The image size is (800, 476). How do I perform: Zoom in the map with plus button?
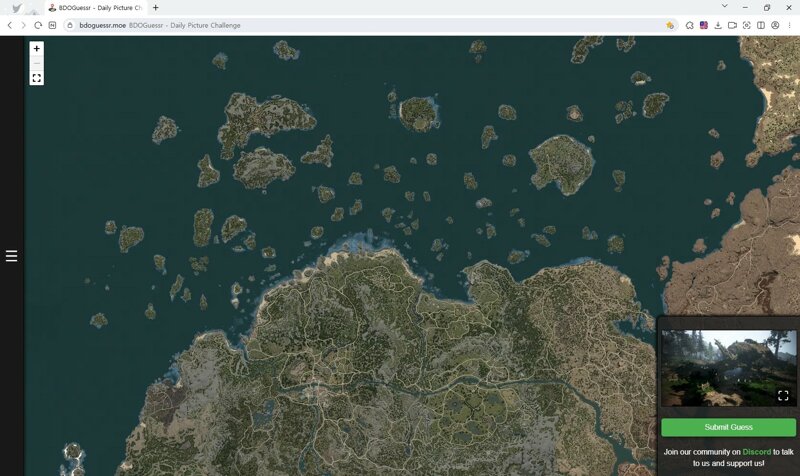point(36,48)
